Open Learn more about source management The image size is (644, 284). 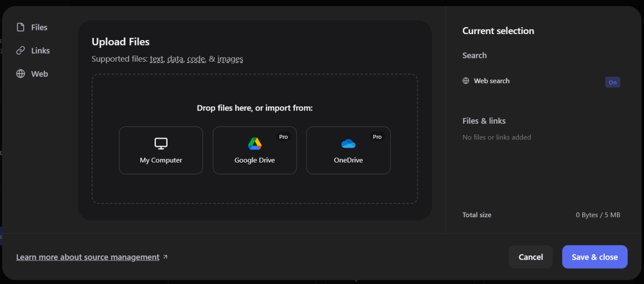coord(87,257)
